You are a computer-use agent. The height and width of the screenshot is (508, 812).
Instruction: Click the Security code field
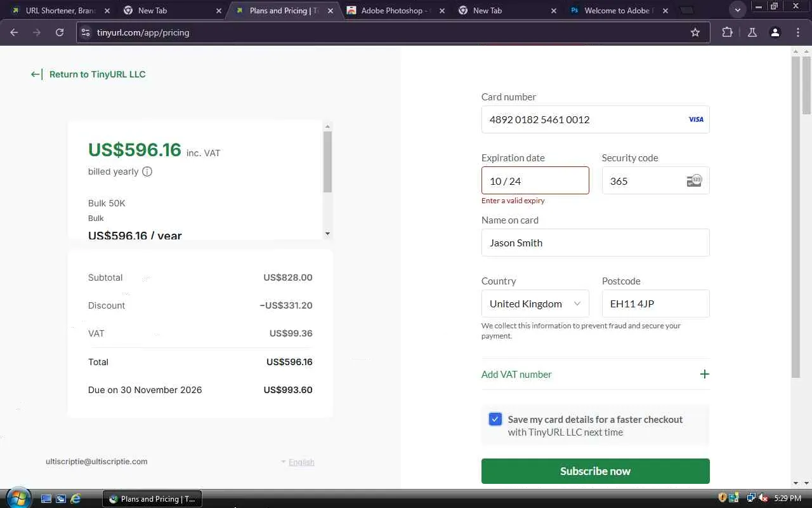(x=655, y=181)
